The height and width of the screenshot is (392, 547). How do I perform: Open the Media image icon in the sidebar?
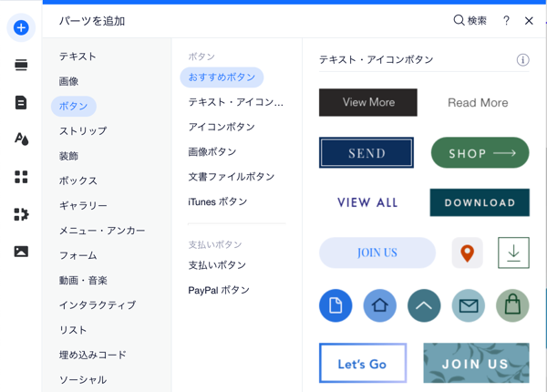21,252
